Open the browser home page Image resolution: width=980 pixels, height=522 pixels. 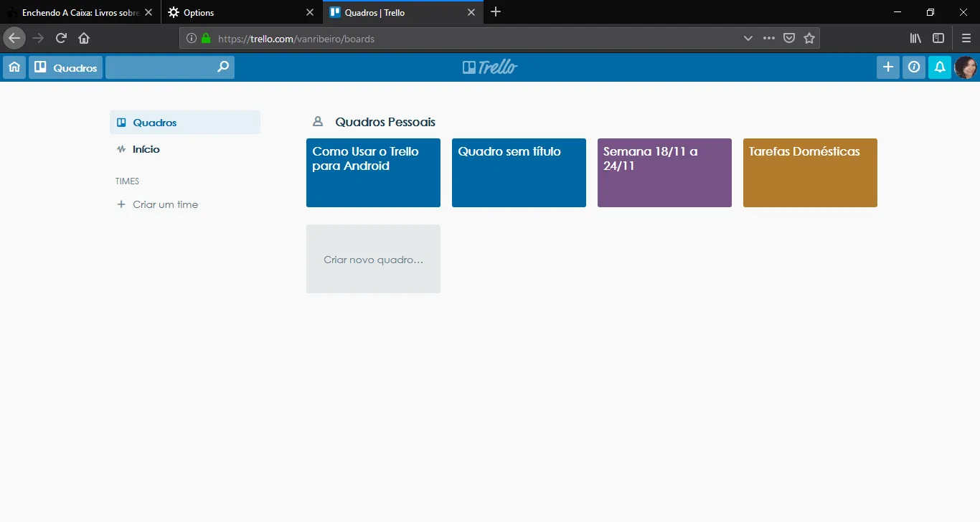click(84, 38)
